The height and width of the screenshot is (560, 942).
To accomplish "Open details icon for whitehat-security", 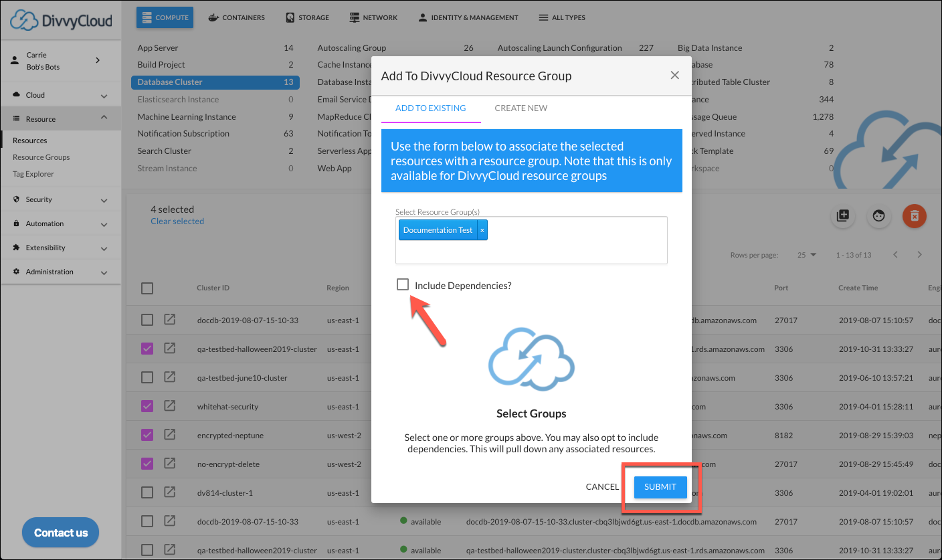I will (x=170, y=406).
